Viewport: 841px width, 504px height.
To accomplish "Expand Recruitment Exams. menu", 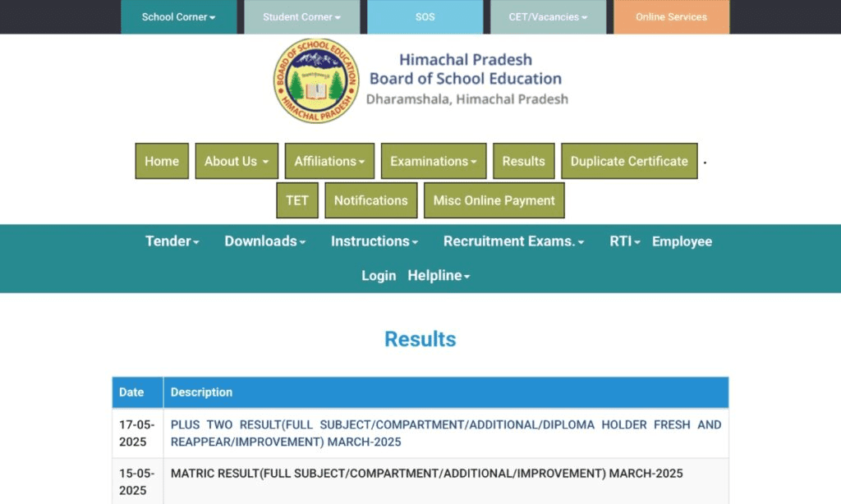I will [513, 241].
